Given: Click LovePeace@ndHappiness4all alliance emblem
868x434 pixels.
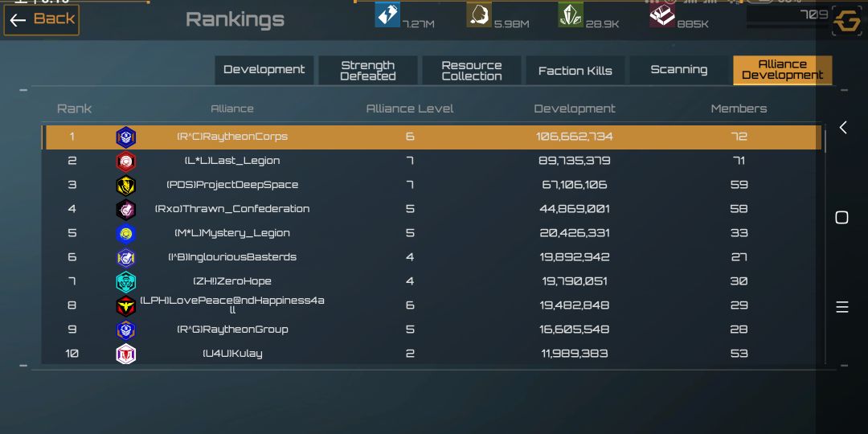Looking at the screenshot, I should pyautogui.click(x=125, y=305).
